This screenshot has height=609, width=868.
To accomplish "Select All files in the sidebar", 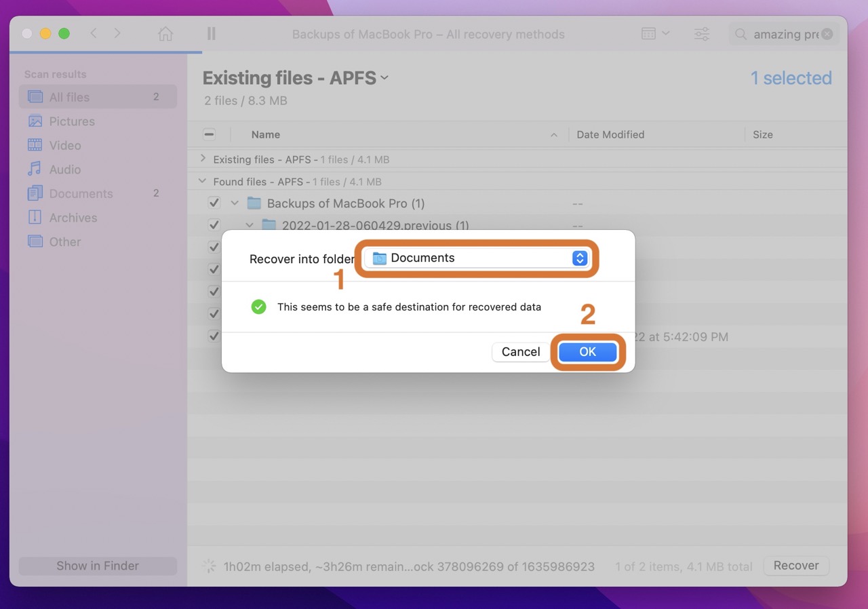I will pyautogui.click(x=98, y=97).
